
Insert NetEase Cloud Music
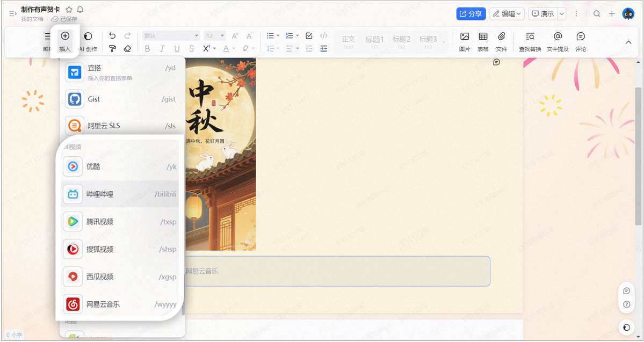(120, 304)
